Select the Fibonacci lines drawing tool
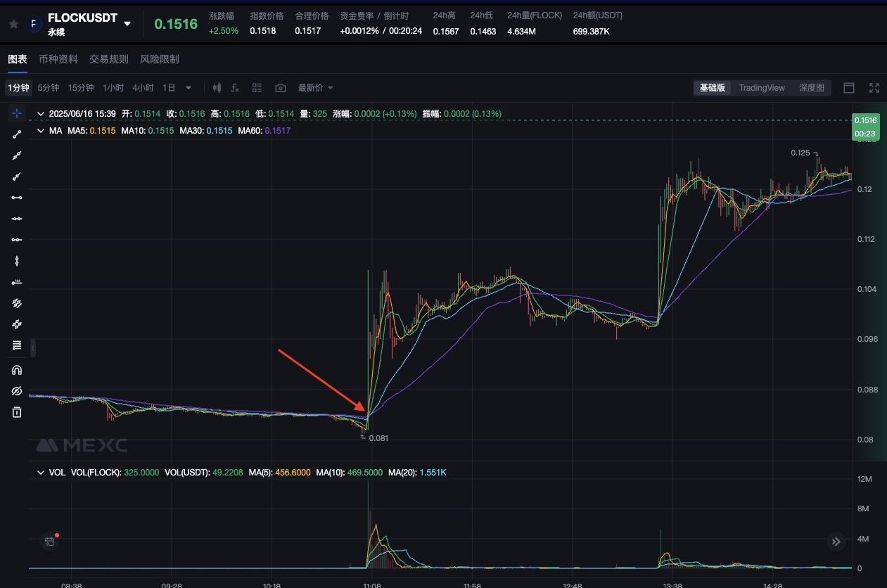This screenshot has width=887, height=588. tap(17, 345)
